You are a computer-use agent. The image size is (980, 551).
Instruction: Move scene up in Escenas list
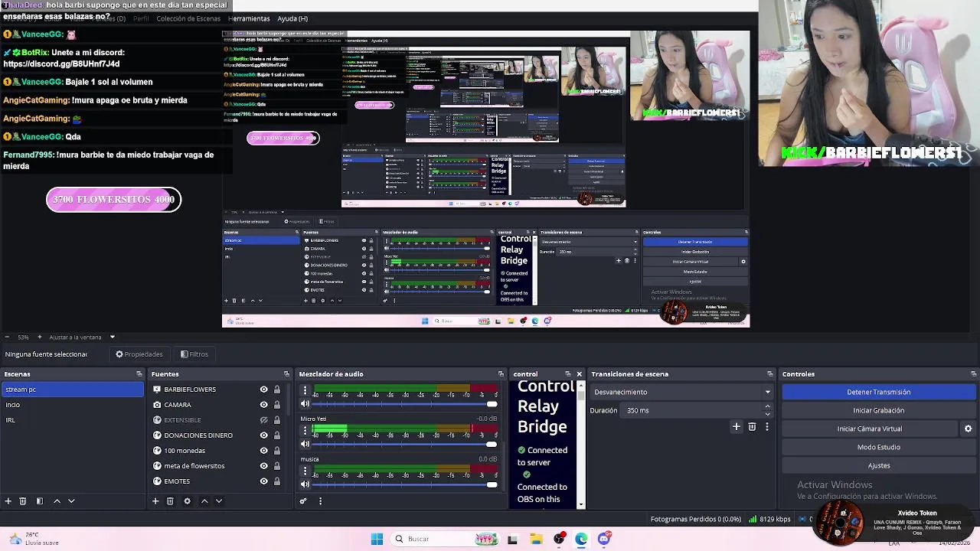click(x=57, y=500)
